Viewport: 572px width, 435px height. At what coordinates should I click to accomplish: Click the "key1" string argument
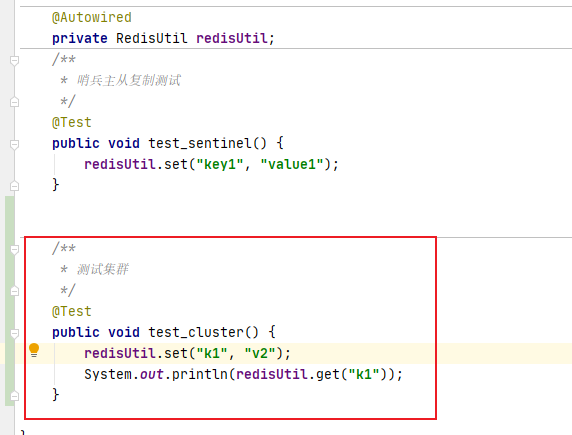[x=220, y=164]
